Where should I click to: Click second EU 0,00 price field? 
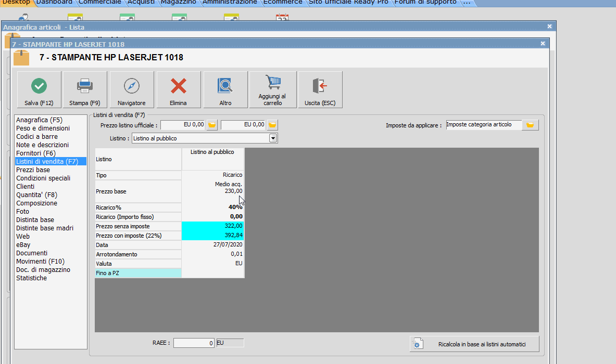[244, 125]
